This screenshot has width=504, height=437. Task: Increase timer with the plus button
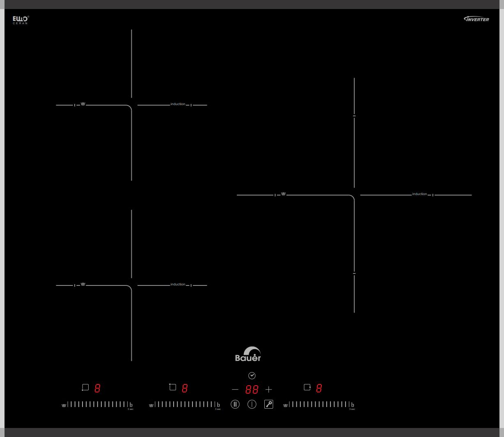[269, 389]
